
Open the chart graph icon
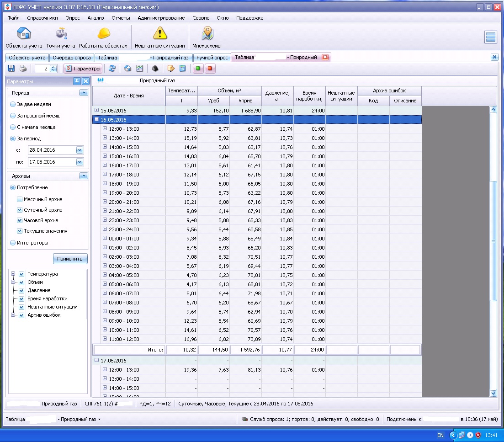139,69
